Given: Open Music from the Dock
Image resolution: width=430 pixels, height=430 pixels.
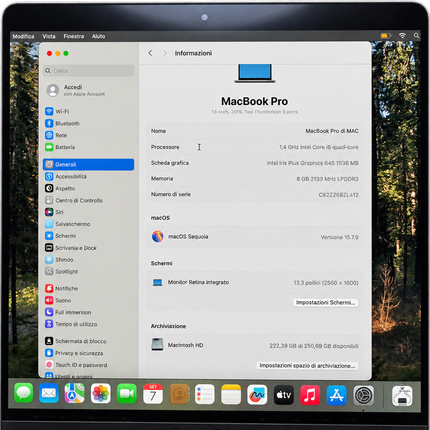Looking at the screenshot, I should 310,395.
